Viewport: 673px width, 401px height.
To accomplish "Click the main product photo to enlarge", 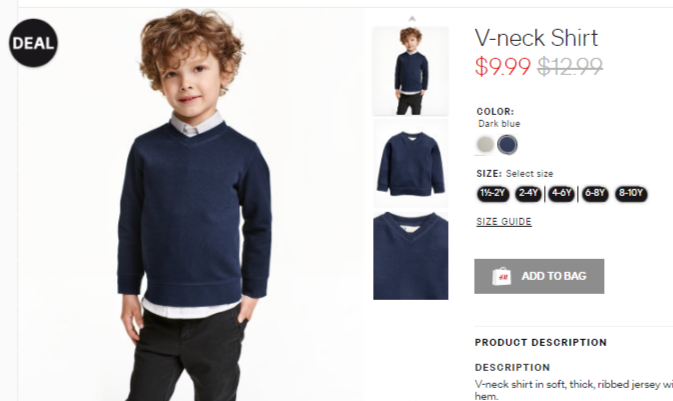I will 191,204.
